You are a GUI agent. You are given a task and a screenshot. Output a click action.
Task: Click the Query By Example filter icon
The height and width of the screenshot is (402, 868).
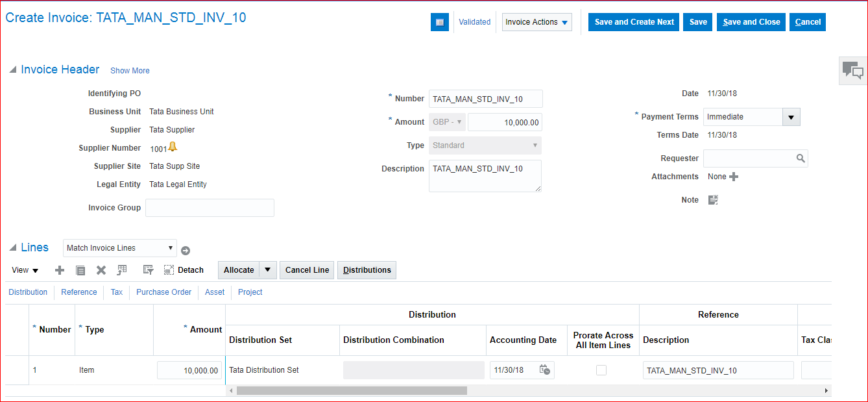point(147,270)
